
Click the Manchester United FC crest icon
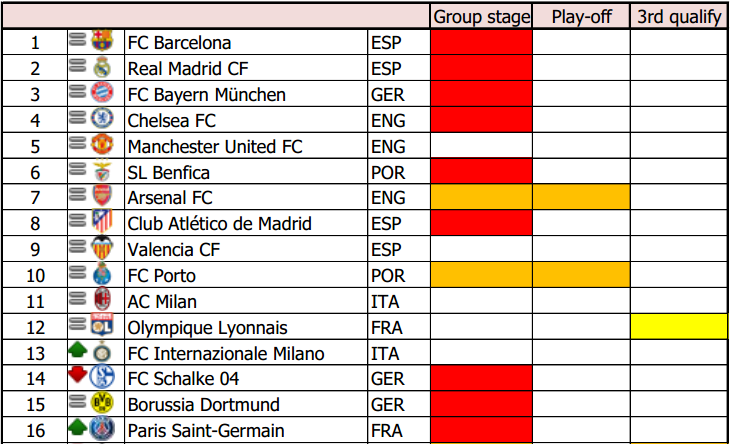[103, 146]
